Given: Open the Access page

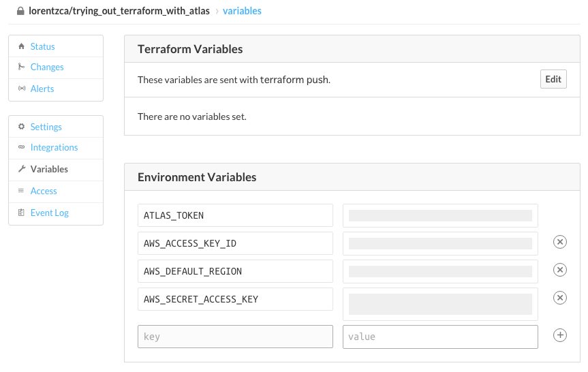Looking at the screenshot, I should pos(44,191).
